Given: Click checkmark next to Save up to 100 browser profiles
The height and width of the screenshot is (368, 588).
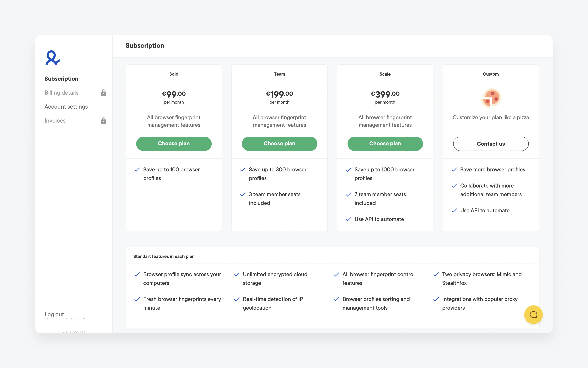Looking at the screenshot, I should click(137, 170).
